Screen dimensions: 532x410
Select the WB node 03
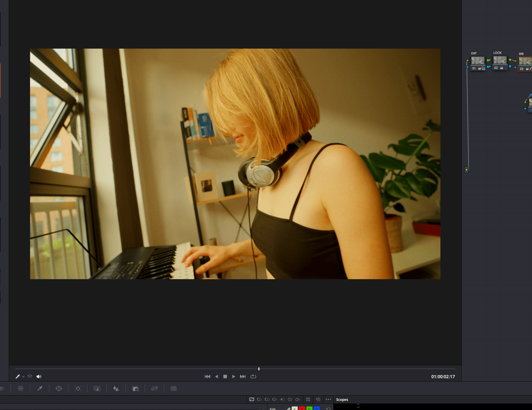525,64
